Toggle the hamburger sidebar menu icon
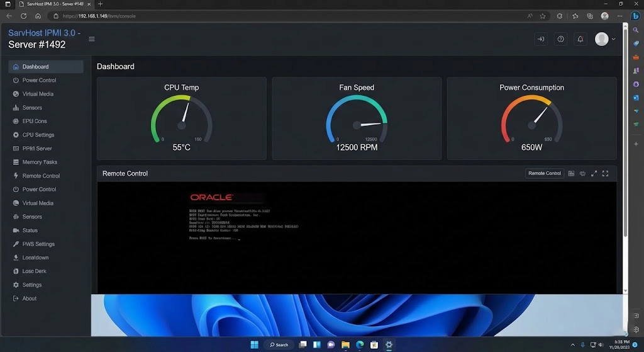This screenshot has height=352, width=644. pyautogui.click(x=92, y=39)
